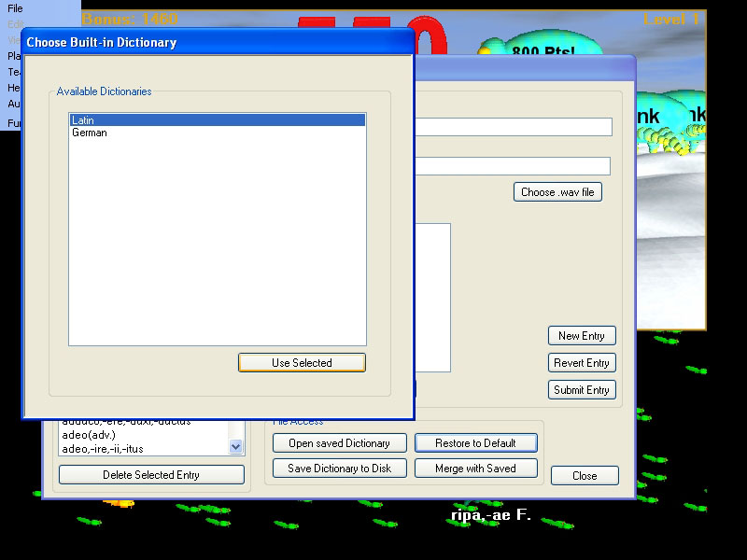
Task: Save Dictionary to Disk
Action: [x=340, y=469]
